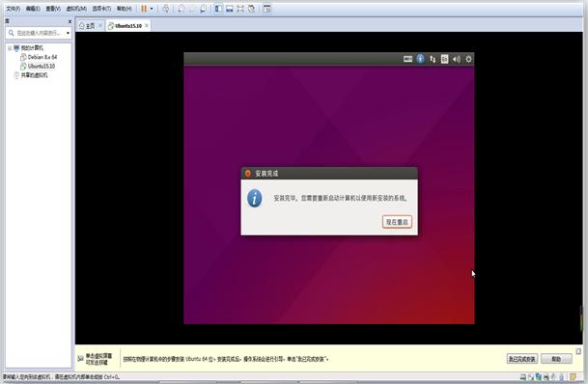Image resolution: width=588 pixels, height=384 pixels.
Task: Send Ctrl+Alt+Del to the virtual machine
Action: [x=166, y=9]
